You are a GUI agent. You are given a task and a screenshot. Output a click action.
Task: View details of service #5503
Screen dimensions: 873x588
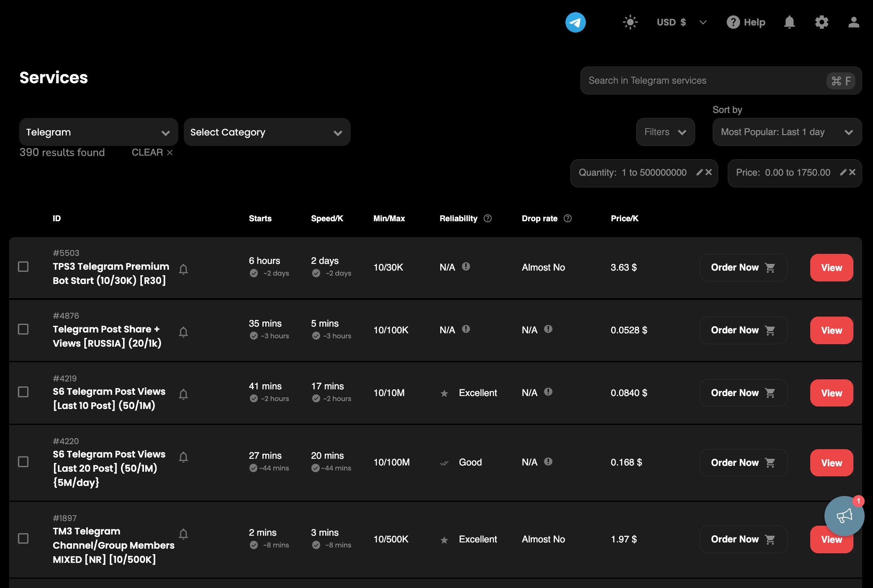click(832, 268)
